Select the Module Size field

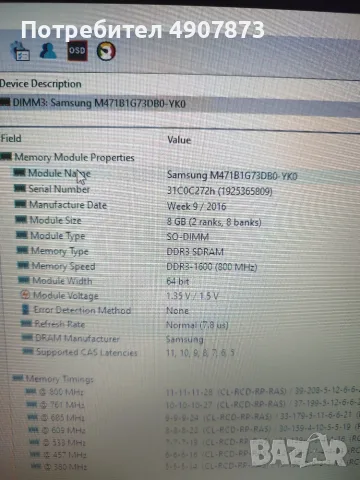click(55, 220)
